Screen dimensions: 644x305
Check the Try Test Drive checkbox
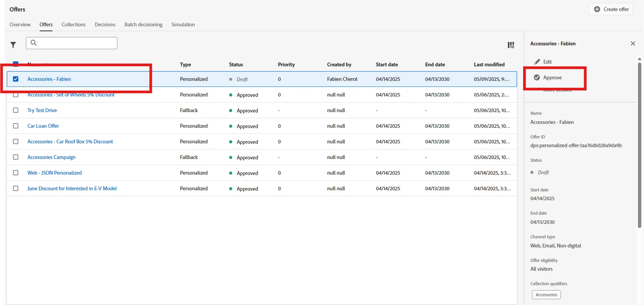pyautogui.click(x=16, y=110)
